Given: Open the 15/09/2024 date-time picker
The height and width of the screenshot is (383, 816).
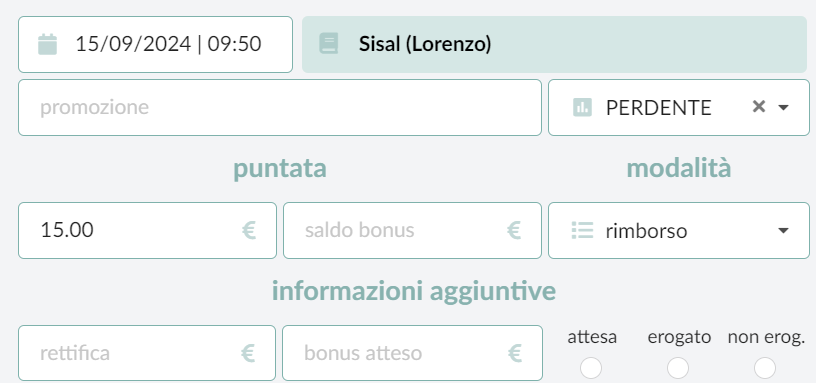Looking at the screenshot, I should [156, 44].
